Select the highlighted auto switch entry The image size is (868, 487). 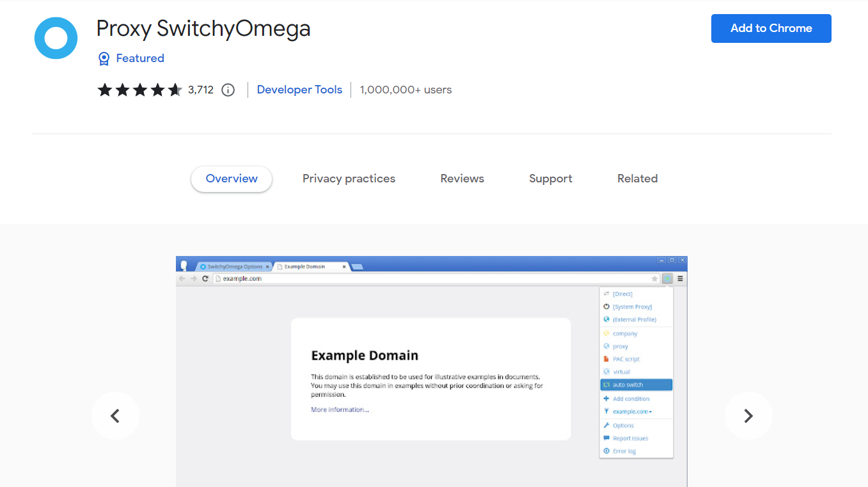[636, 385]
